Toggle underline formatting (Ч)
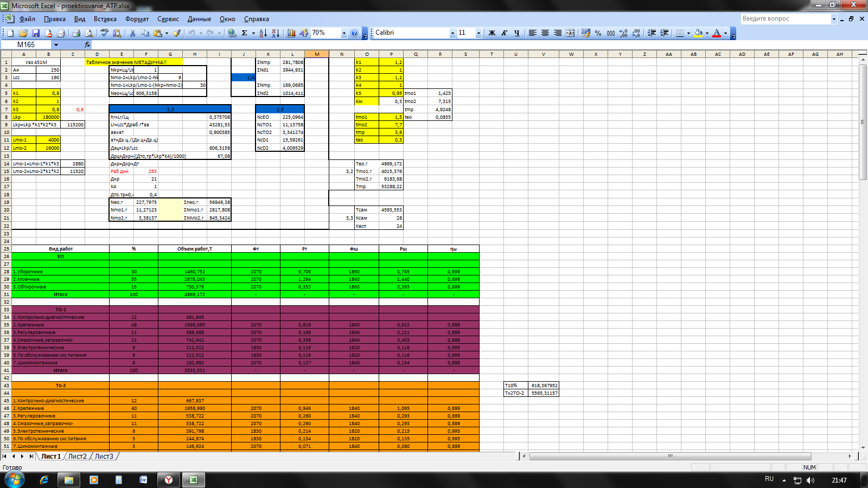The image size is (868, 488). pyautogui.click(x=517, y=33)
